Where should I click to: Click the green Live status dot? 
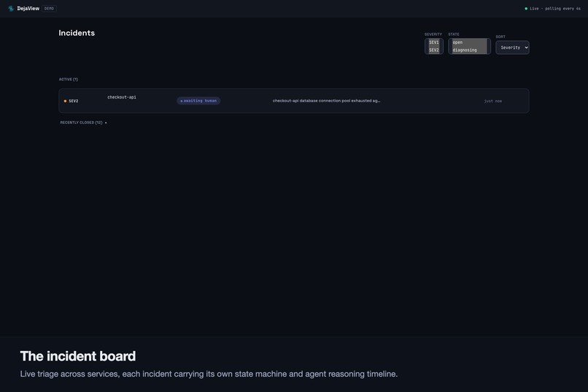point(526,9)
